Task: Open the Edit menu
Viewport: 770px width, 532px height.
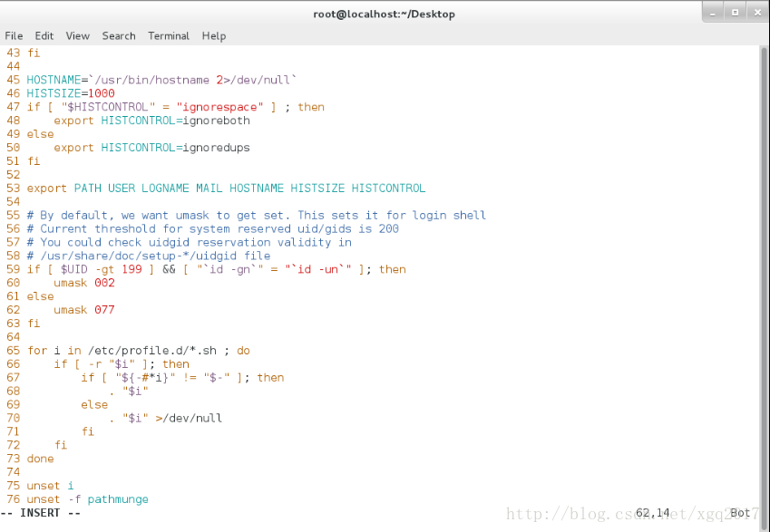Action: pyautogui.click(x=44, y=36)
